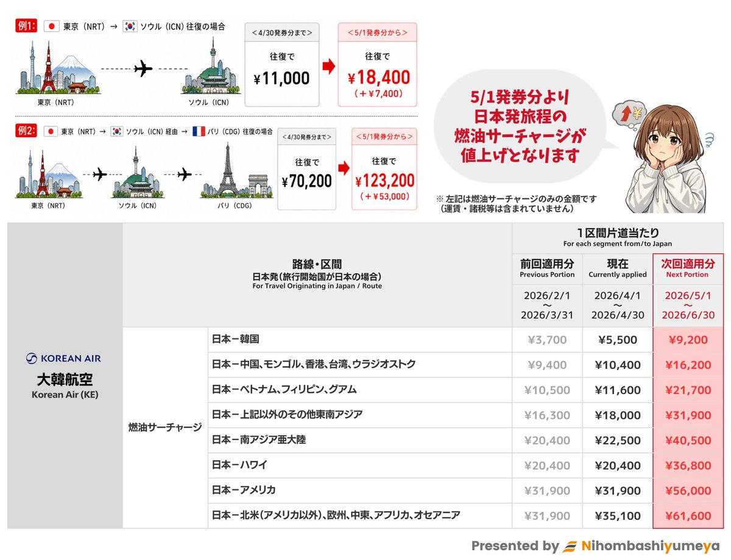Click the ¥9,200 next Korea surcharge

[688, 340]
